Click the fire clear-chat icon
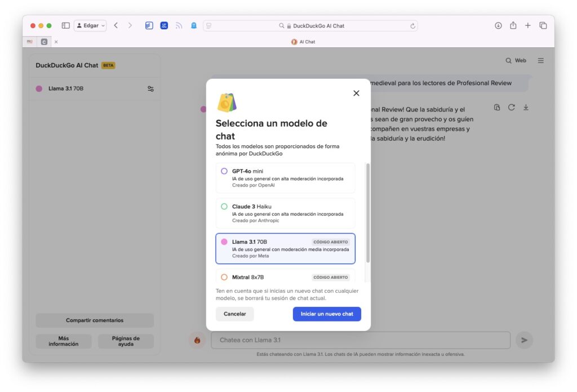 pos(197,340)
